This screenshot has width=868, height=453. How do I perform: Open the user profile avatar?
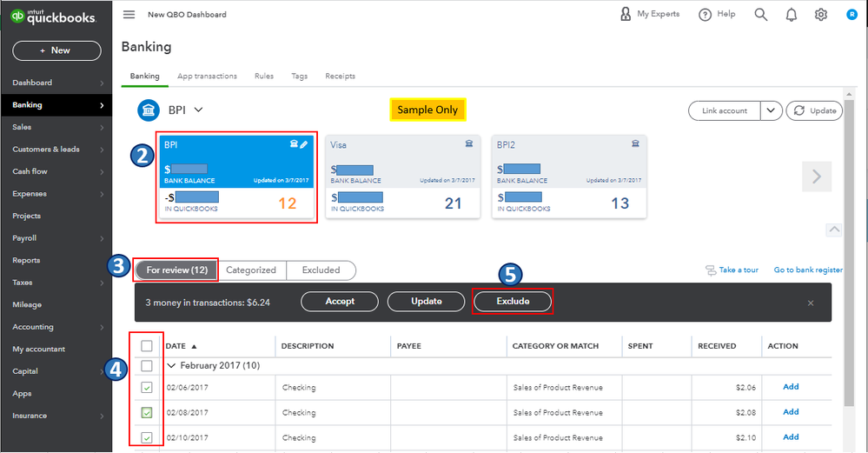[x=852, y=15]
